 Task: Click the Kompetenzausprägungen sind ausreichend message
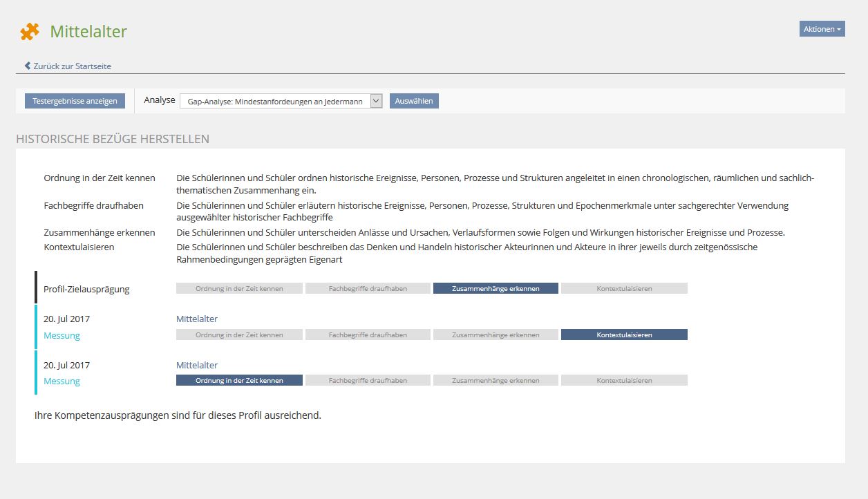click(178, 416)
